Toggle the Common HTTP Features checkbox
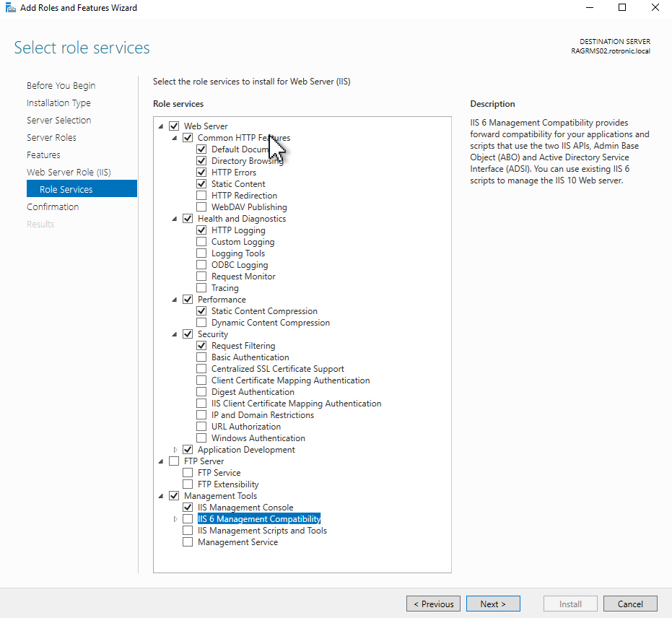 [188, 138]
